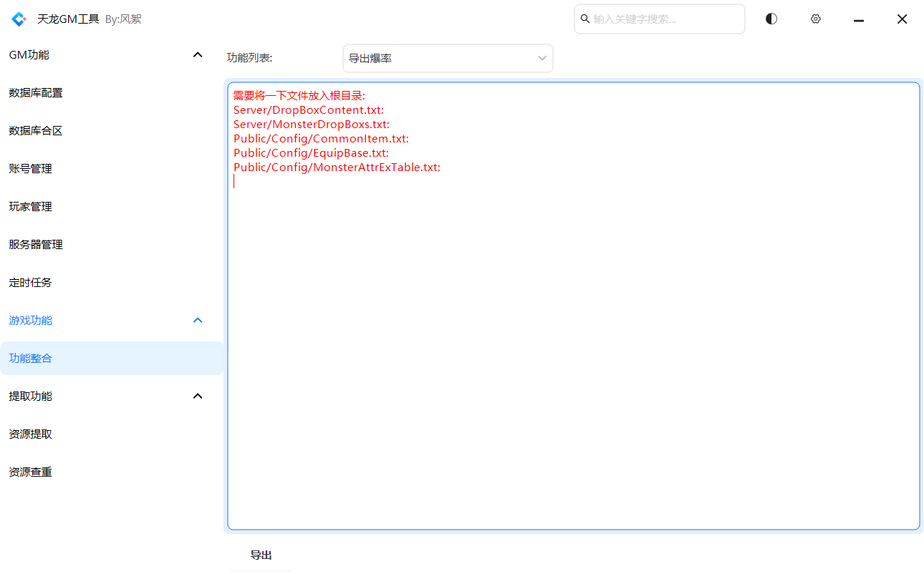Open 服务器管理 in sidebar

point(36,245)
